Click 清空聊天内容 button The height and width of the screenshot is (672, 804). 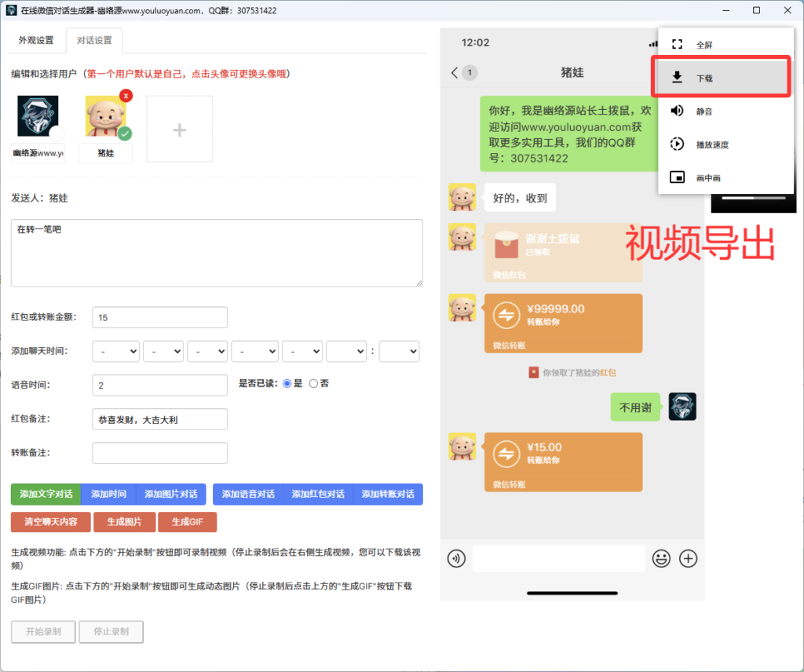51,522
